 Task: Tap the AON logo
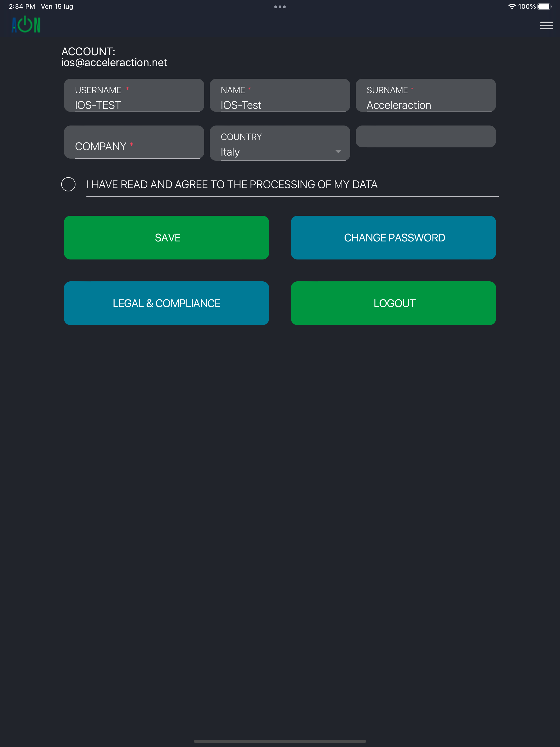point(26,24)
